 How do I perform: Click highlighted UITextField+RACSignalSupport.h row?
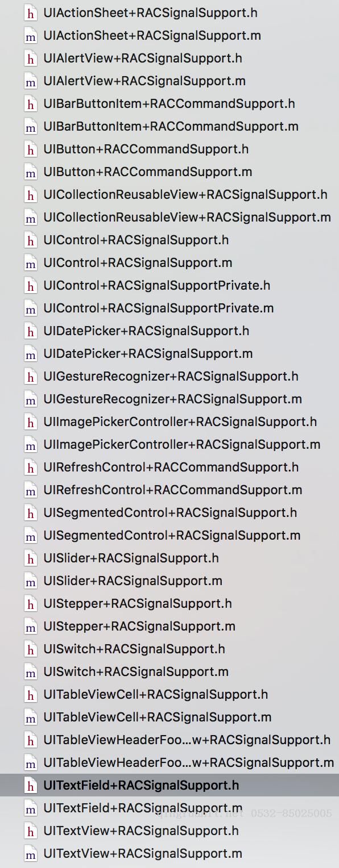169,785
